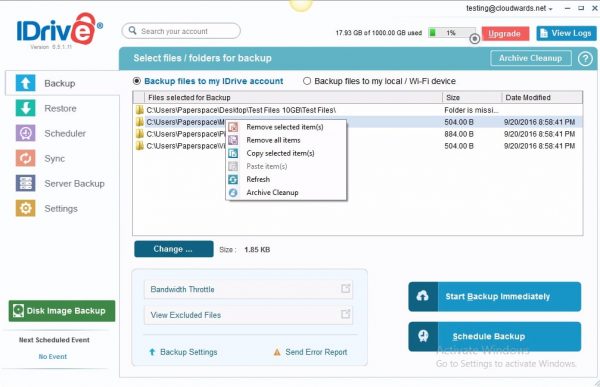Open the testing@cloudwards.net account dropdown
This screenshot has height=387, width=600.
click(x=509, y=8)
